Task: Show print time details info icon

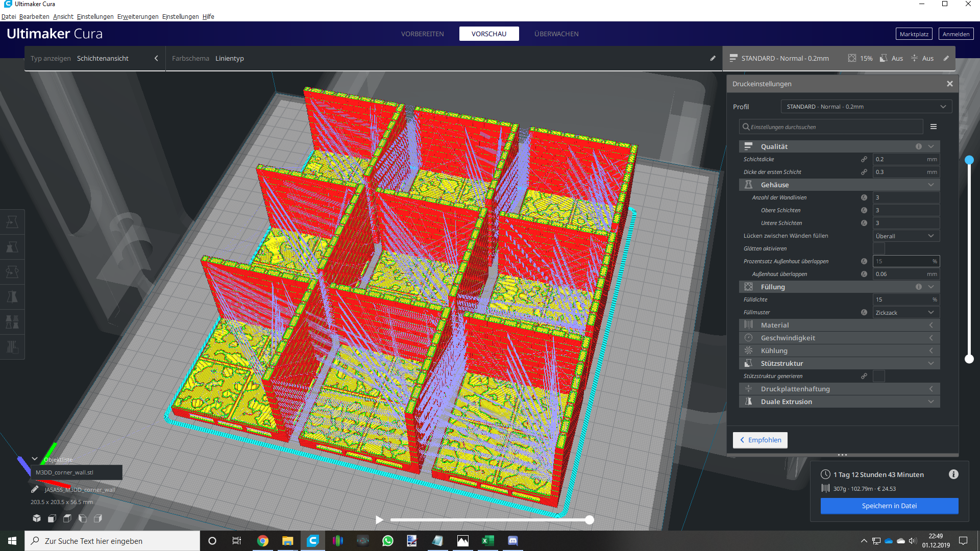Action: [x=953, y=474]
